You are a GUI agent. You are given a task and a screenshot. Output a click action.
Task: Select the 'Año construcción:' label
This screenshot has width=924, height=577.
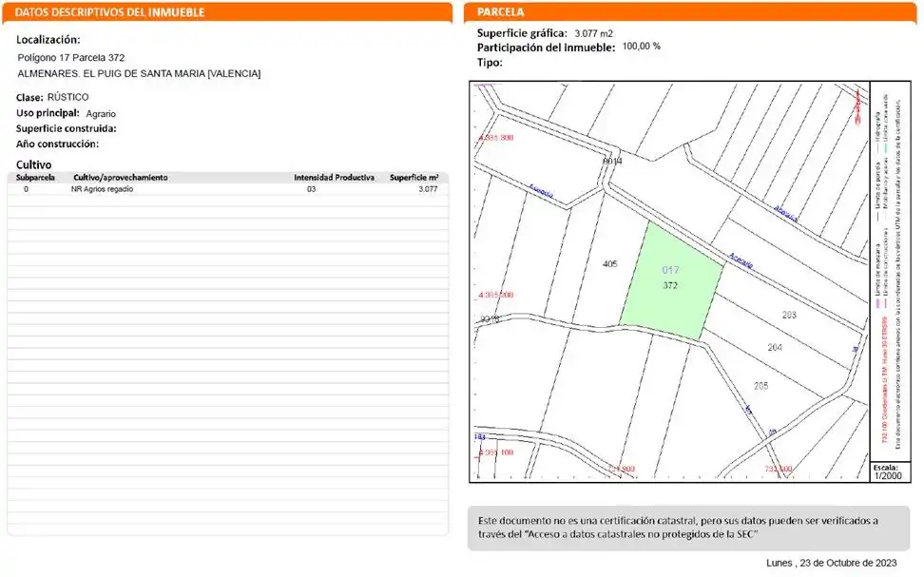click(57, 144)
